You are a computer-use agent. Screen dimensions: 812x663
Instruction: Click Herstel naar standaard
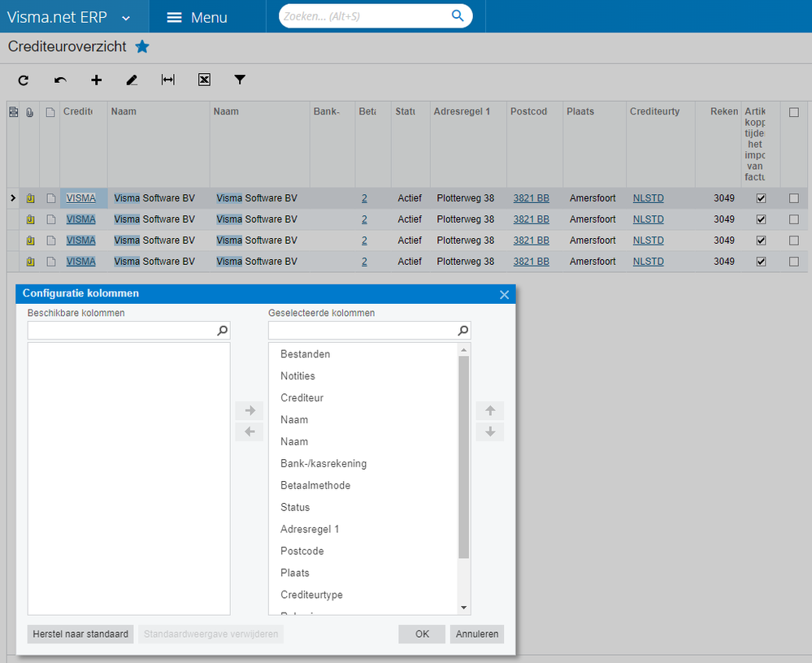point(80,634)
